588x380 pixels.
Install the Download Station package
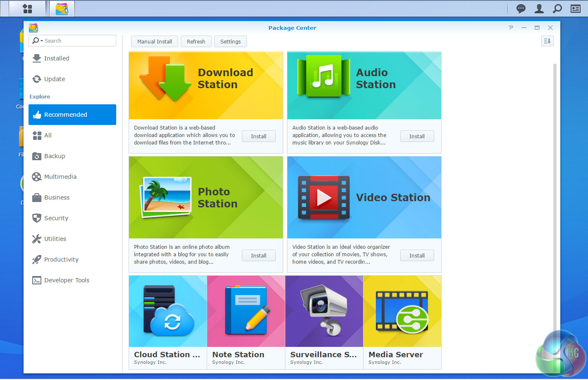[258, 136]
